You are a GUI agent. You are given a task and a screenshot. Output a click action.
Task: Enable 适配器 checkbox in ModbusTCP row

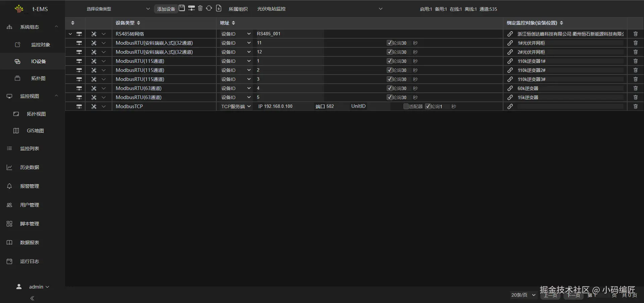(406, 106)
